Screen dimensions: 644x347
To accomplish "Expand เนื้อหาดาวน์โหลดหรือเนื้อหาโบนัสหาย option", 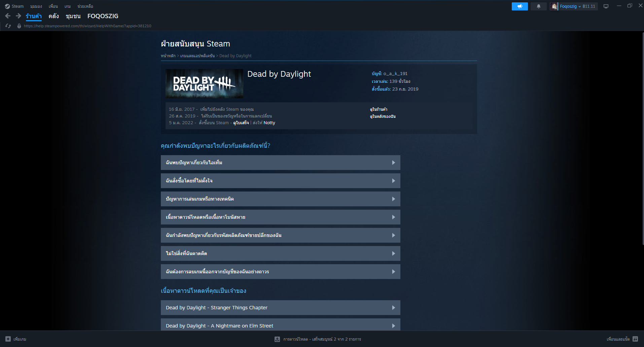I will coord(281,217).
